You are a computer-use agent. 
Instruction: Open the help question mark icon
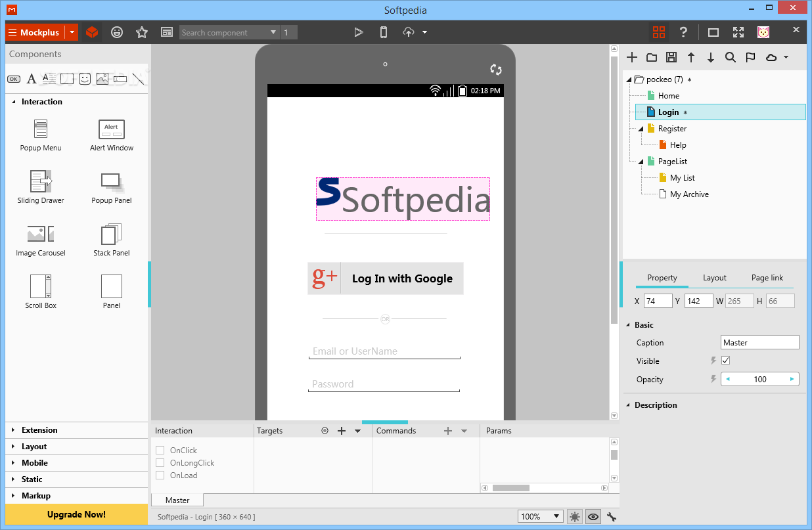(x=683, y=32)
